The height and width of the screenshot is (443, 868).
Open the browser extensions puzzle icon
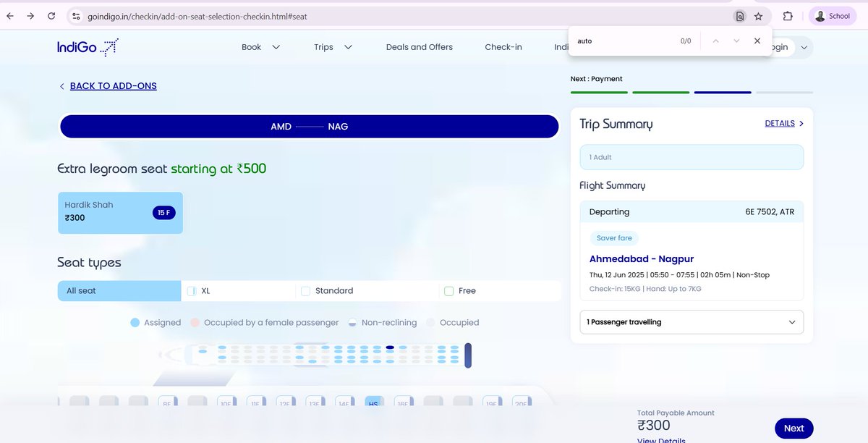click(788, 16)
